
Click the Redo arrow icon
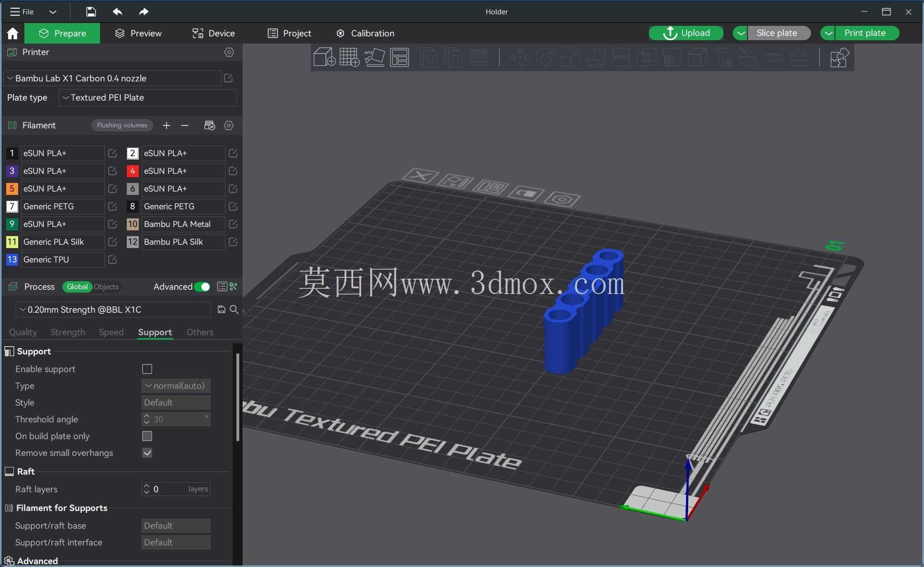[144, 11]
